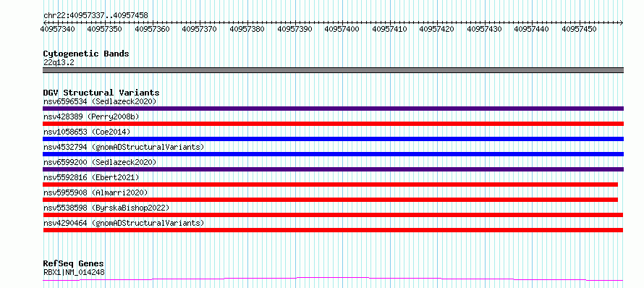Click the 40957370 ruler position
This screenshot has width=644, height=288.
(x=200, y=29)
